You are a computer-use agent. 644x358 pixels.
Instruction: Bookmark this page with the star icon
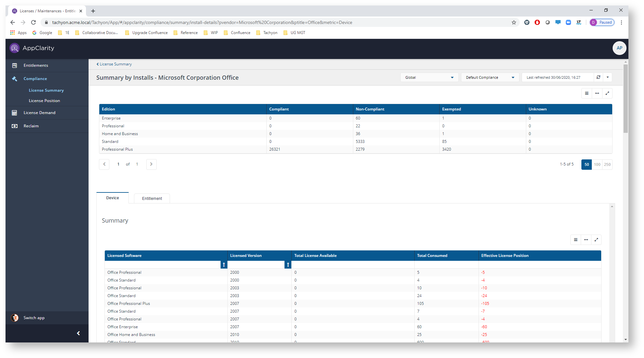[x=514, y=22]
